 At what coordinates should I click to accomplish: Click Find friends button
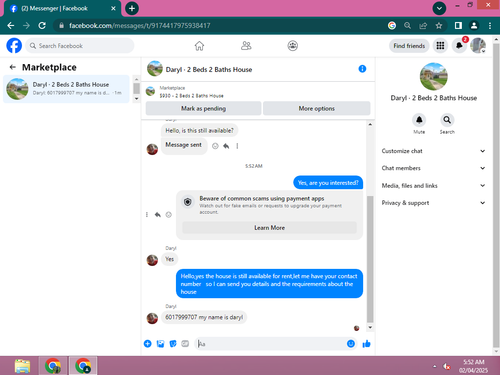point(409,46)
